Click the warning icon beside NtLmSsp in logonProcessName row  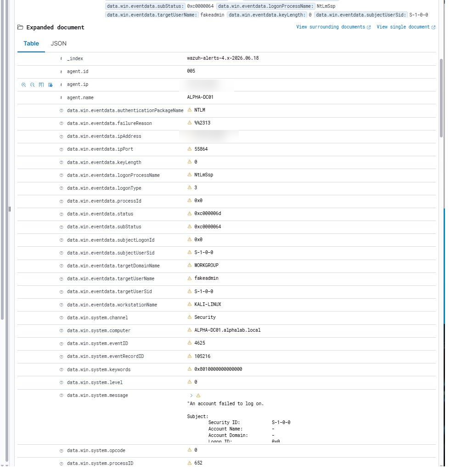190,175
